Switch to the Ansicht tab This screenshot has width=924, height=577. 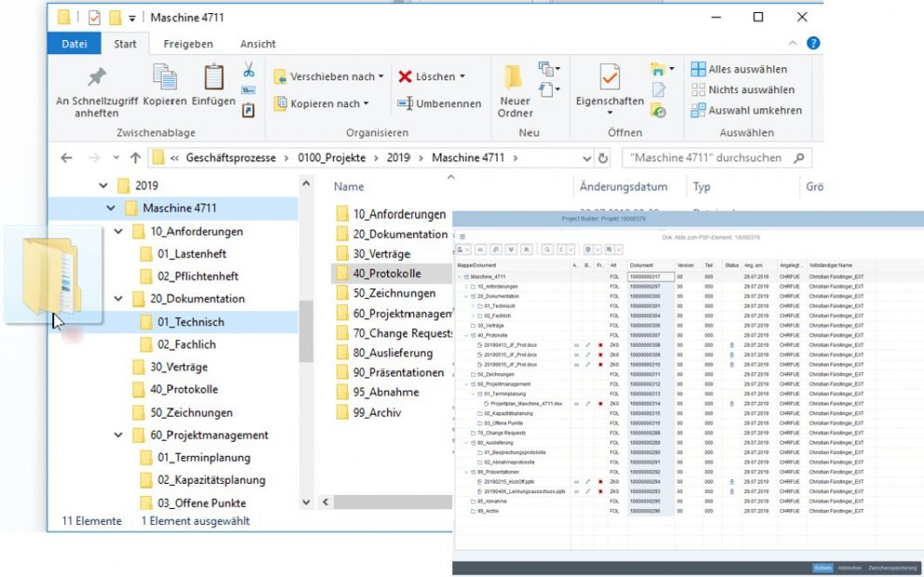pyautogui.click(x=257, y=44)
